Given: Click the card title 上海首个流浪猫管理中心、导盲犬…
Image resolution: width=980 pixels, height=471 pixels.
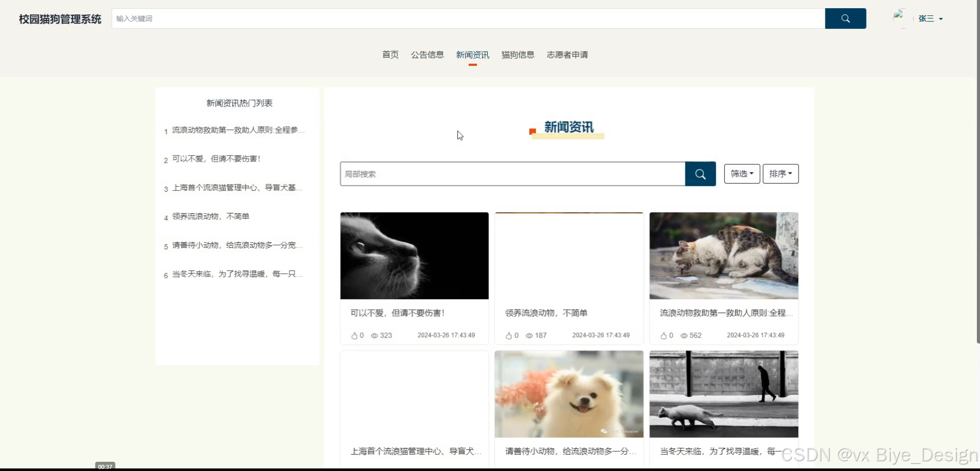Looking at the screenshot, I should point(416,452).
